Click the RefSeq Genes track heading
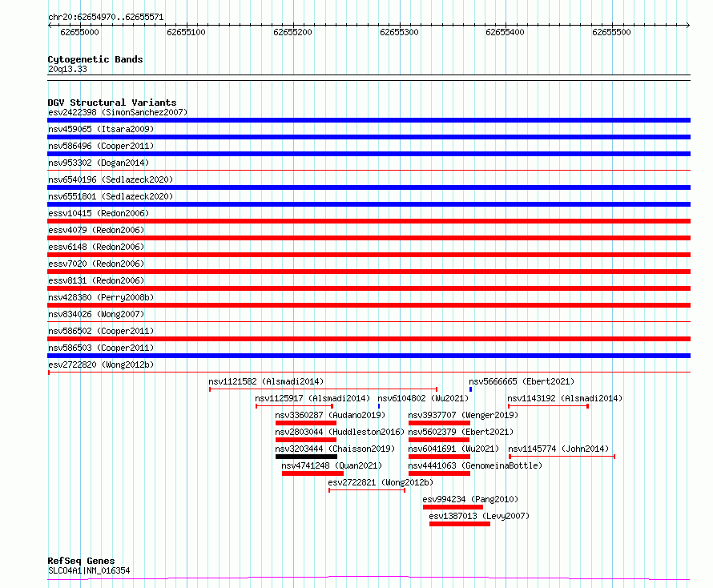This screenshot has width=713, height=588. pos(81,561)
